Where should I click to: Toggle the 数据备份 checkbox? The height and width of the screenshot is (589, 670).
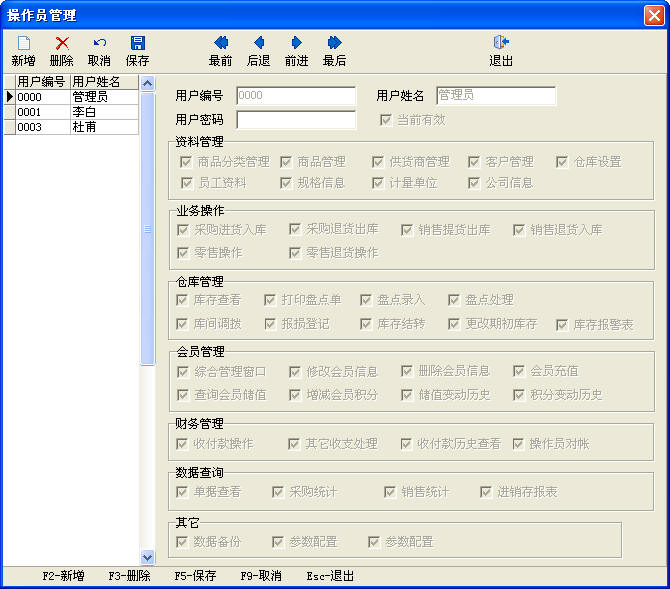point(182,542)
